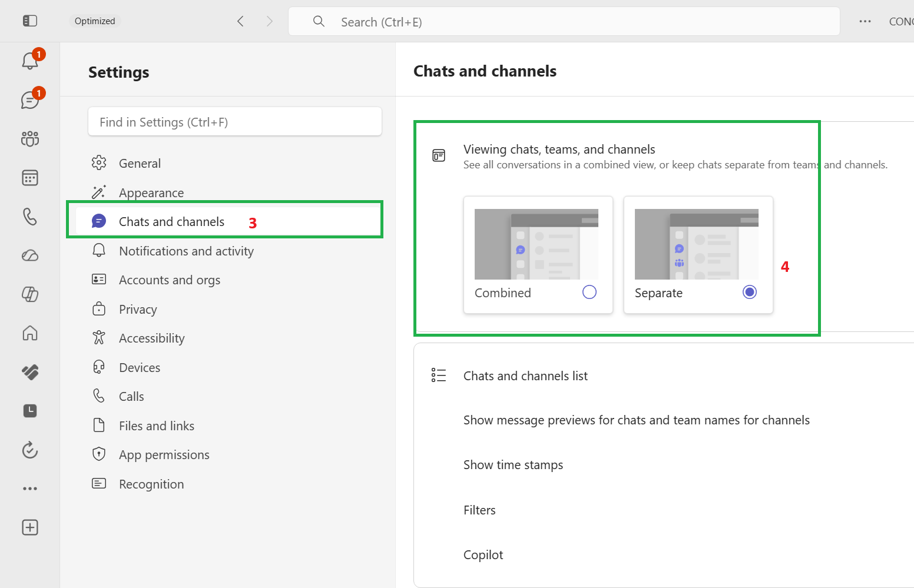This screenshot has height=588, width=914.
Task: Focus the Find in Settings field
Action: click(x=235, y=122)
